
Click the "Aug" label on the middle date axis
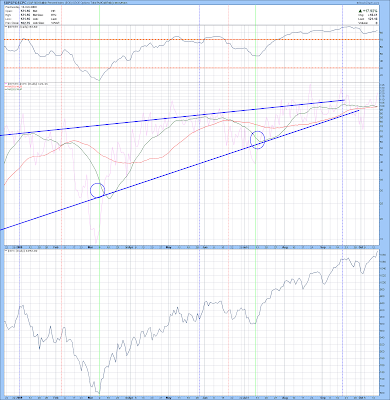tap(285, 247)
